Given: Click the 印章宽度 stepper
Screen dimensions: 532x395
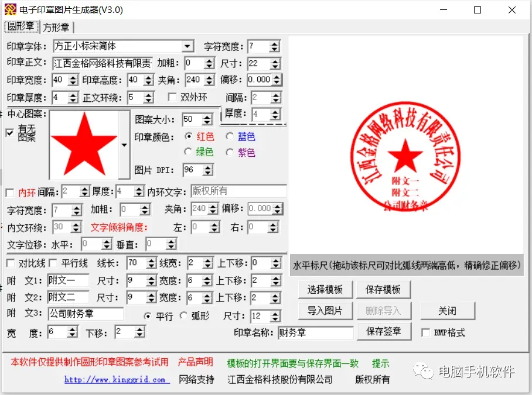Looking at the screenshot, I should point(65,80).
